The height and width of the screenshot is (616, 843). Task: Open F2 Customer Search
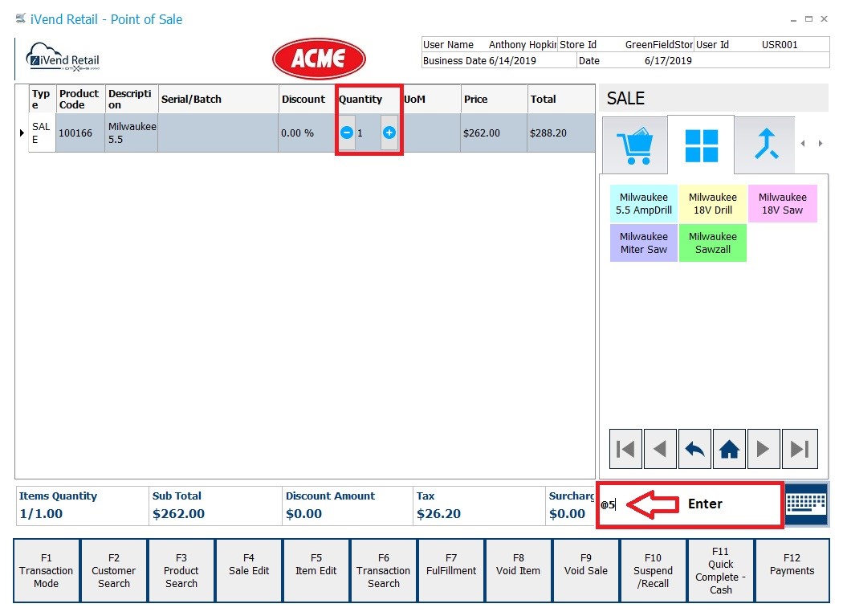pyautogui.click(x=114, y=571)
